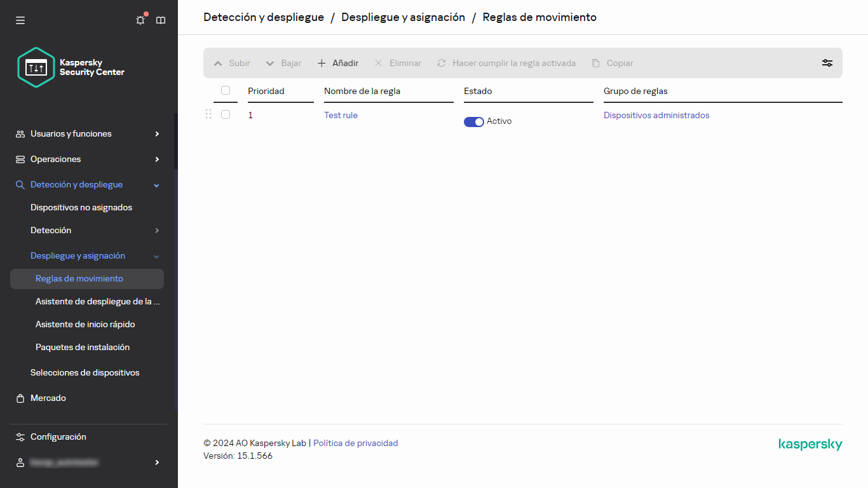Click the Kaspersky Security Center hexagon logo

tap(36, 67)
